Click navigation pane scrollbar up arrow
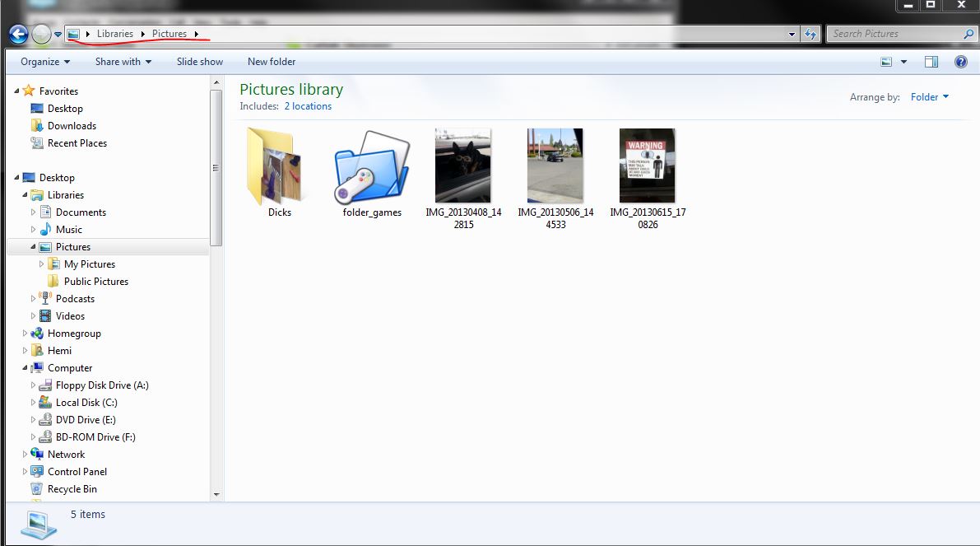 pyautogui.click(x=216, y=82)
